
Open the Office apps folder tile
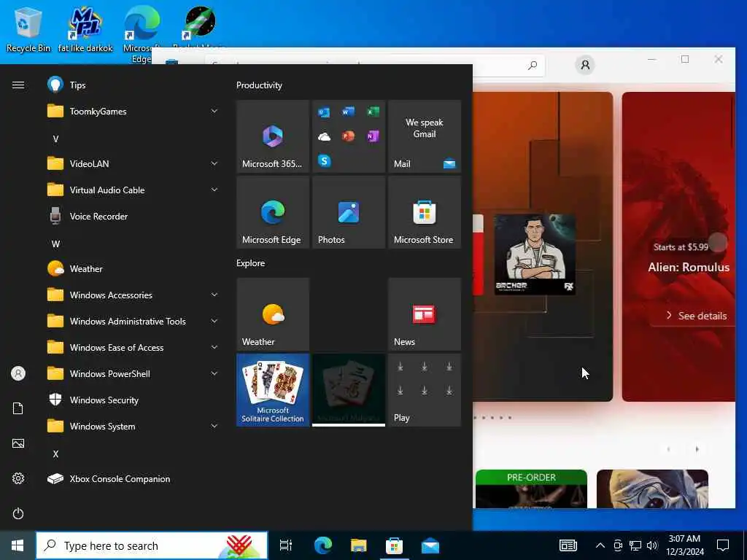coord(349,136)
